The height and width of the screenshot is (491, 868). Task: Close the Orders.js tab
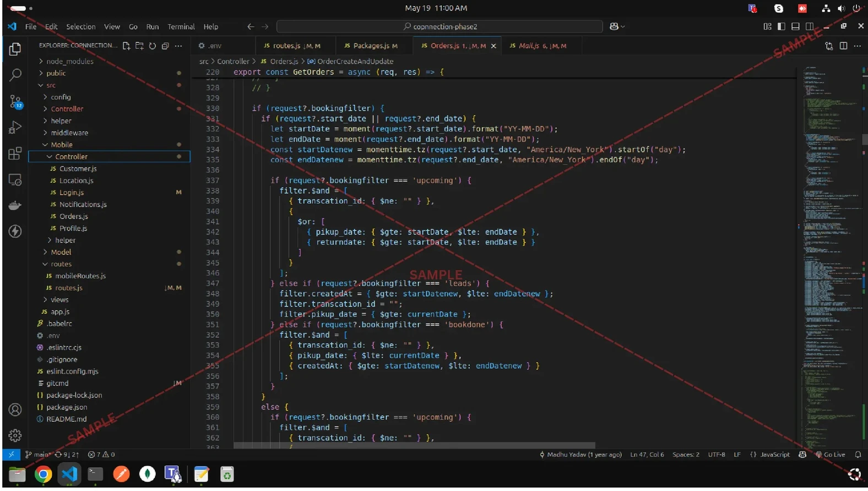pyautogui.click(x=493, y=46)
